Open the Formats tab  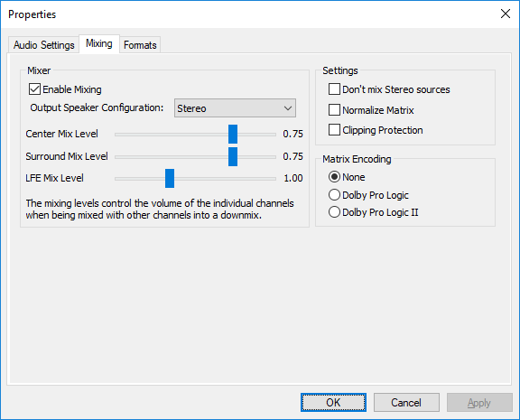[x=140, y=45]
